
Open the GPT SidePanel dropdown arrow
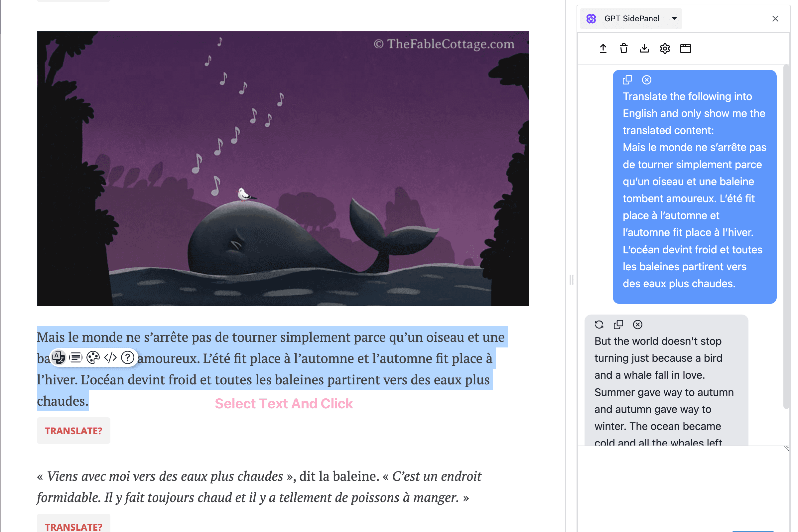coord(675,19)
